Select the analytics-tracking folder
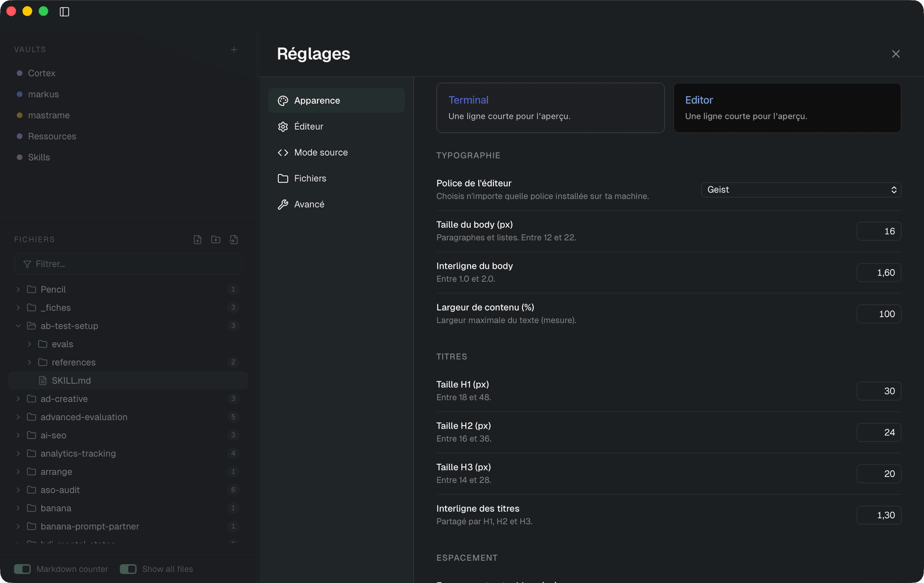 click(x=128, y=453)
